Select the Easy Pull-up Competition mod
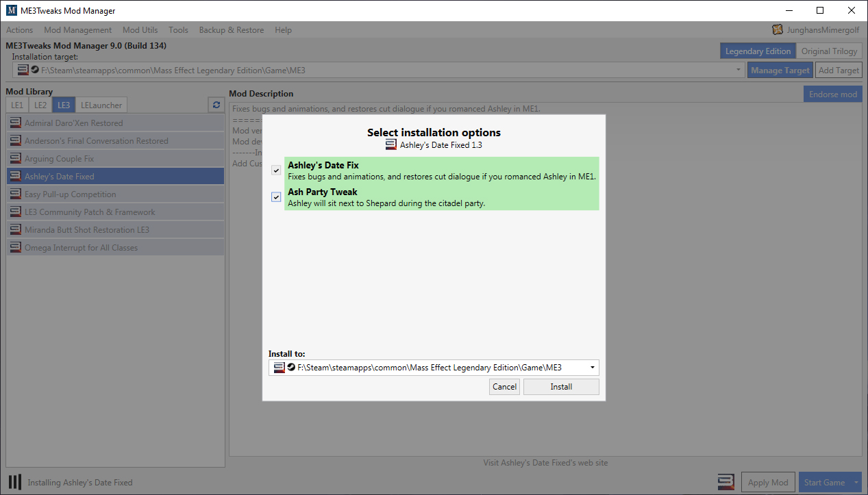 tap(116, 194)
